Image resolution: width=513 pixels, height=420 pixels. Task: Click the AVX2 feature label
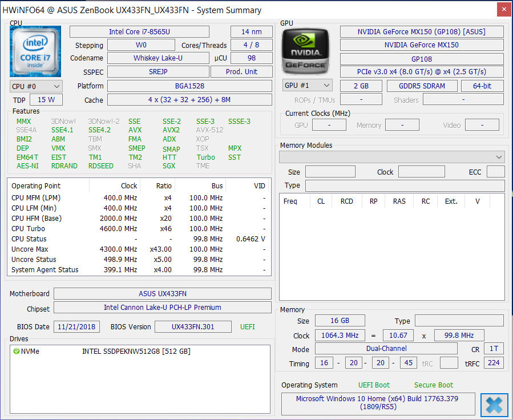(x=171, y=130)
